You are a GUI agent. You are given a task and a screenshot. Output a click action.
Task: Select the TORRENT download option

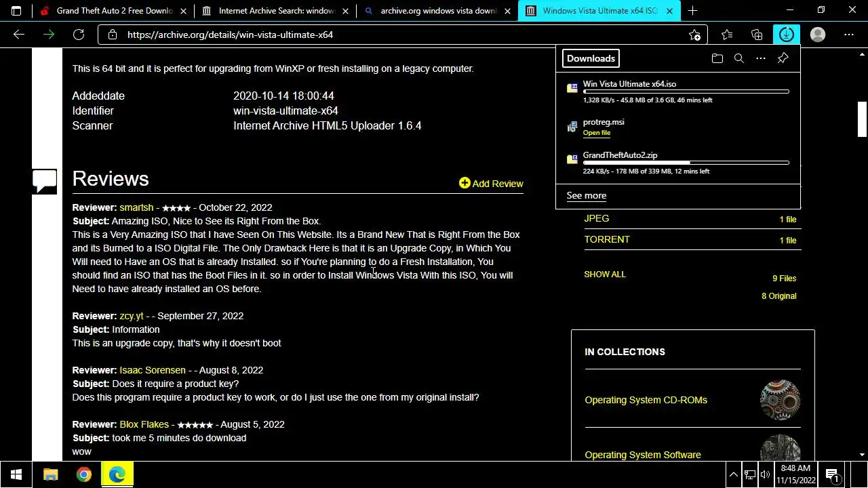[607, 239]
